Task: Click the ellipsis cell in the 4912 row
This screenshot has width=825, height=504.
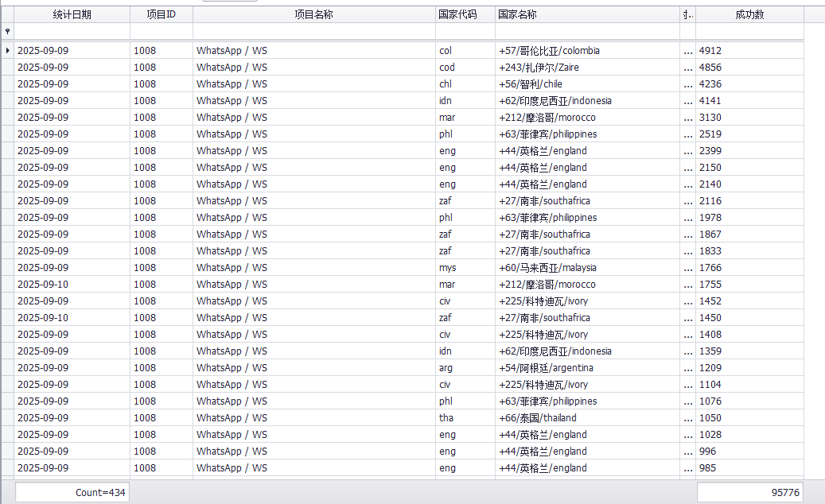Action: tap(687, 51)
